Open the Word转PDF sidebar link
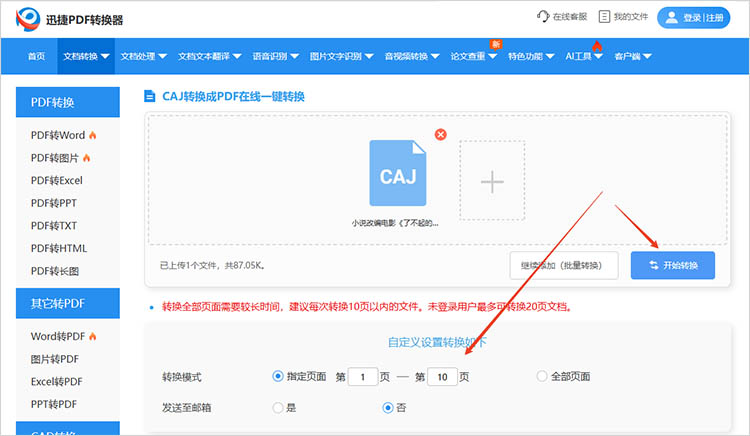 [58, 337]
